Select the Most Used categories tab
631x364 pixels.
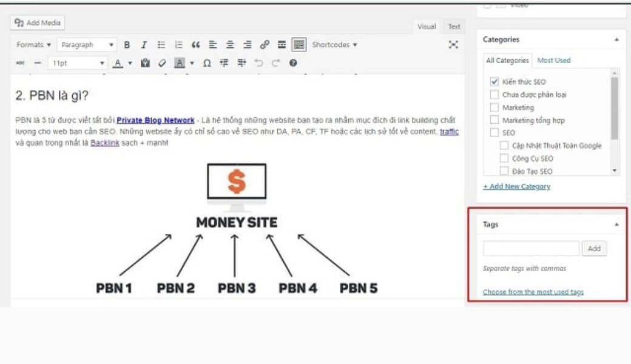pos(554,60)
